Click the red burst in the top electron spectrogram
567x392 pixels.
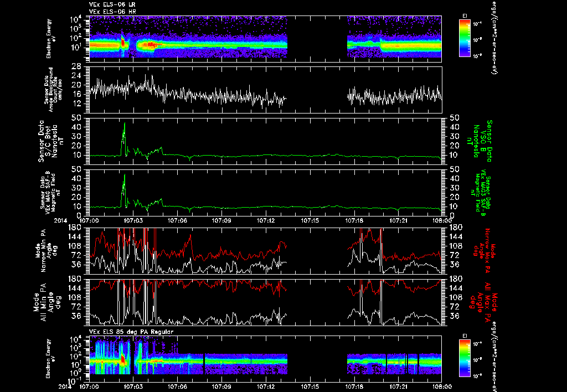(123, 43)
